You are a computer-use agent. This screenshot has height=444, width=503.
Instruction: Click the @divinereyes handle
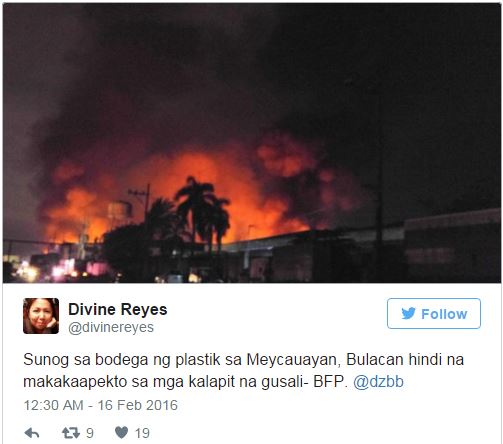111,327
